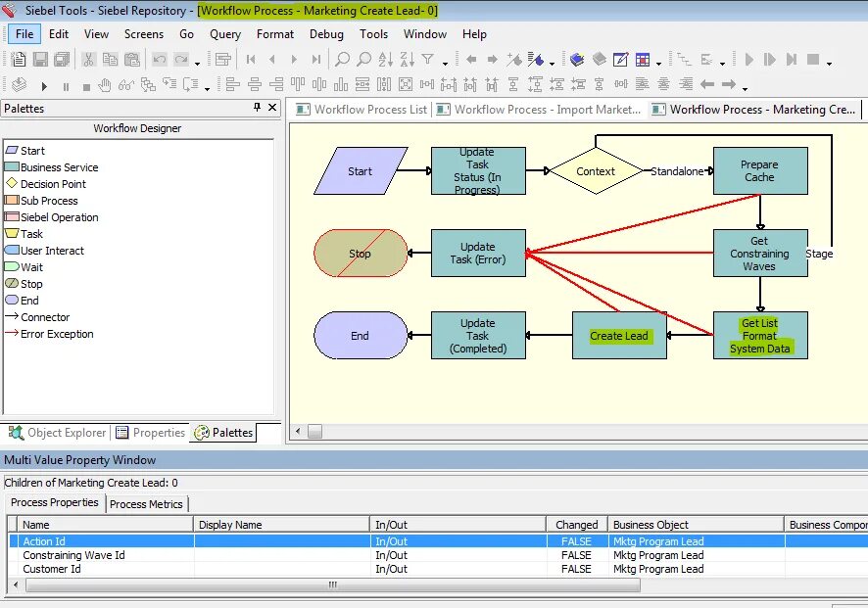
Task: Click the Save floppy disk icon
Action: point(40,59)
